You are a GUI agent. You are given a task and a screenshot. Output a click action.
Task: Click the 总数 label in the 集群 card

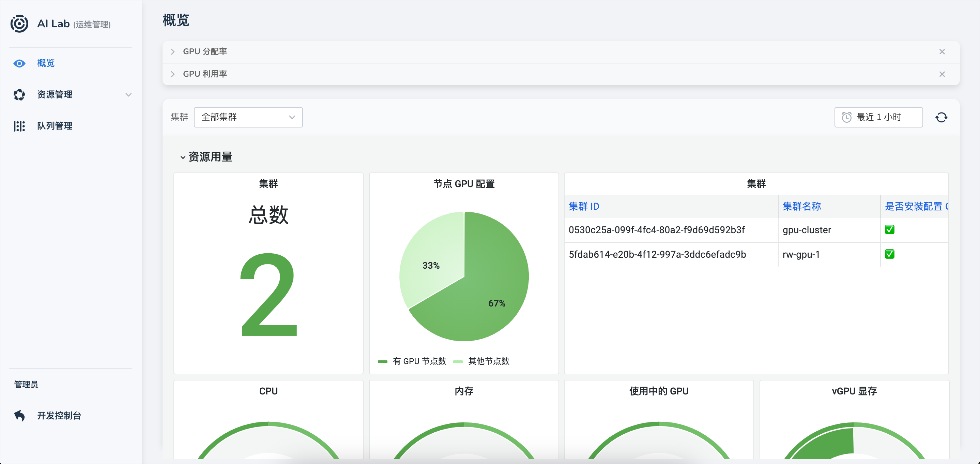(x=269, y=215)
